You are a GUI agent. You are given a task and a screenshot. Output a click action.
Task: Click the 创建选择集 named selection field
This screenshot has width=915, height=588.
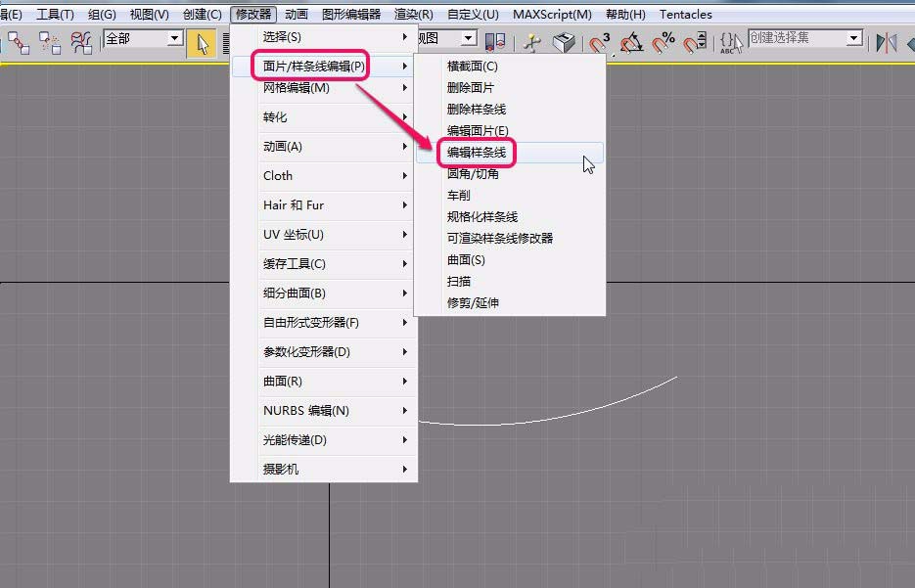[805, 38]
